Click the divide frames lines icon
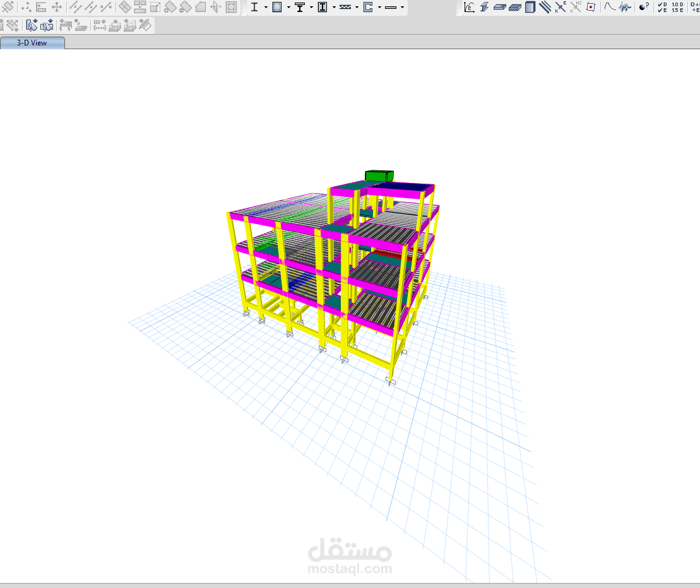The height and width of the screenshot is (588, 700). click(x=76, y=7)
